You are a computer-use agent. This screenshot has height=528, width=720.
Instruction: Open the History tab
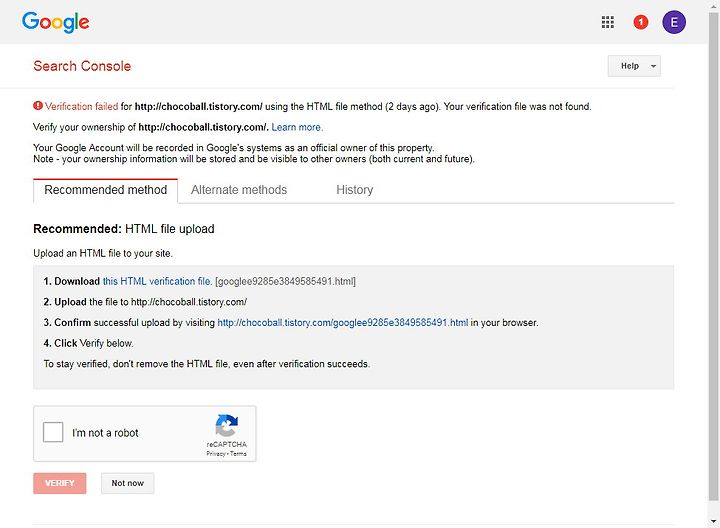(354, 190)
